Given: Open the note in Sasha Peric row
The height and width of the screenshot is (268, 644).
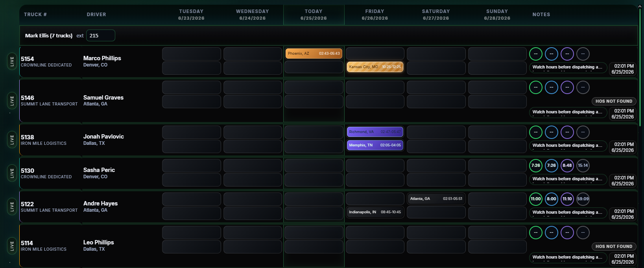Looking at the screenshot, I should (568, 179).
